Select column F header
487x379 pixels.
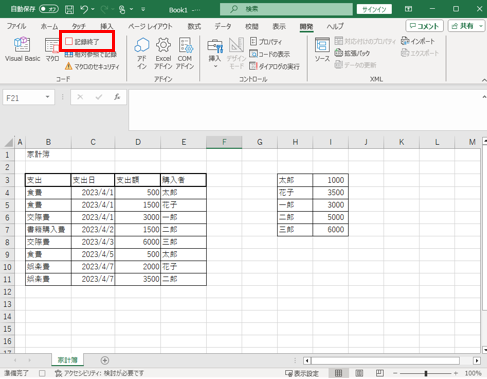click(224, 142)
